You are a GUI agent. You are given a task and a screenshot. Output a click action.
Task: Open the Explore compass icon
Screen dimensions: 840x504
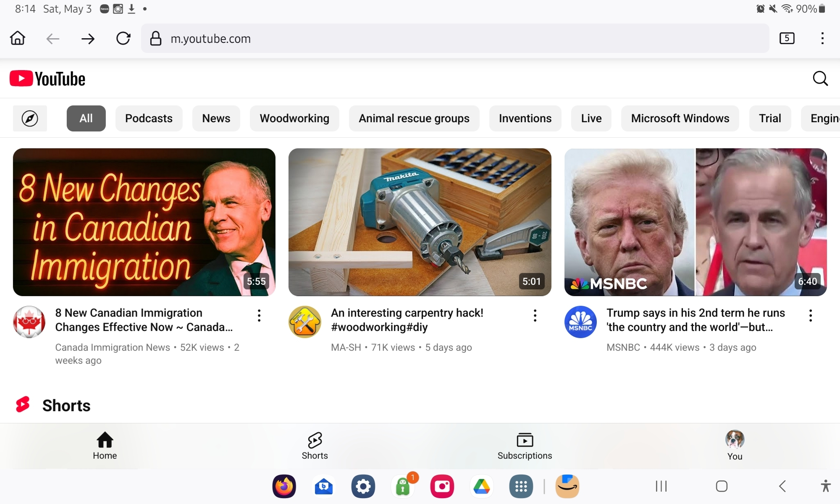pyautogui.click(x=30, y=118)
